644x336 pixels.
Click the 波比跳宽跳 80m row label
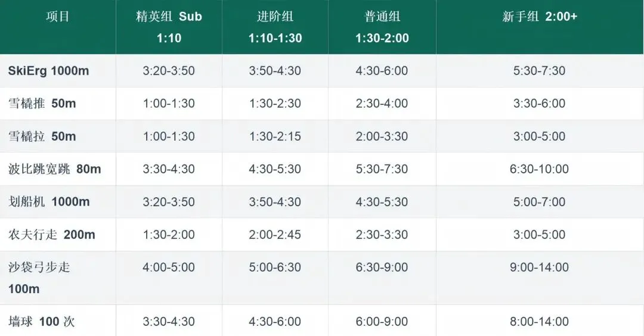[55, 169]
